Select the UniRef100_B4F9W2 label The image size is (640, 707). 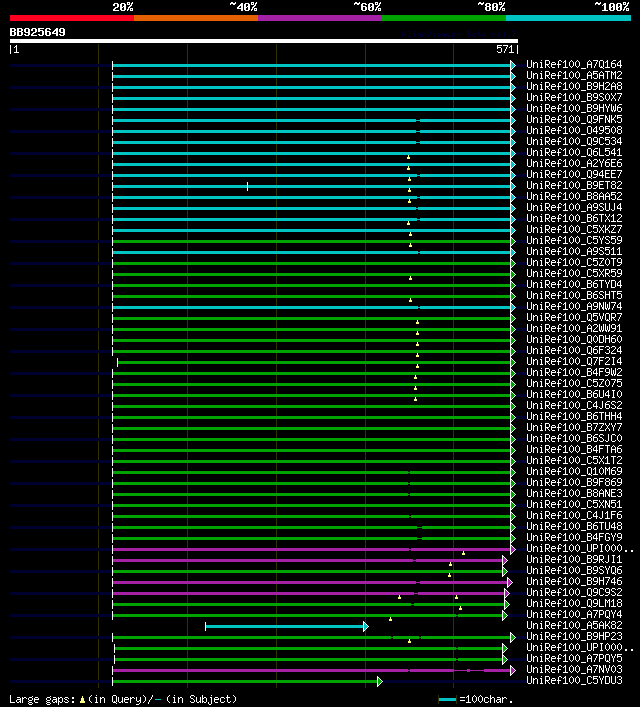574,372
